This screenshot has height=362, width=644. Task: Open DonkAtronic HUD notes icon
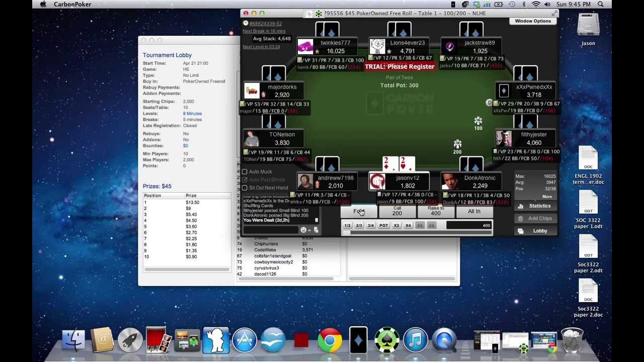coord(445,195)
